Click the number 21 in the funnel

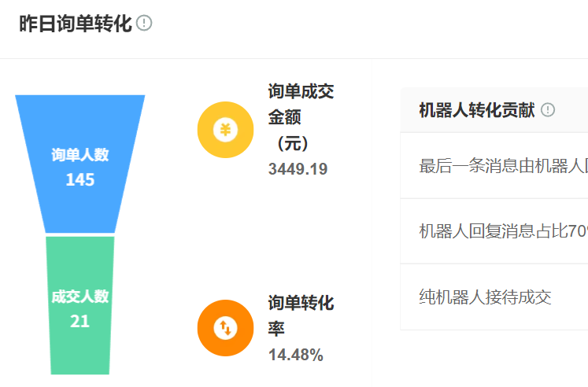tap(80, 321)
